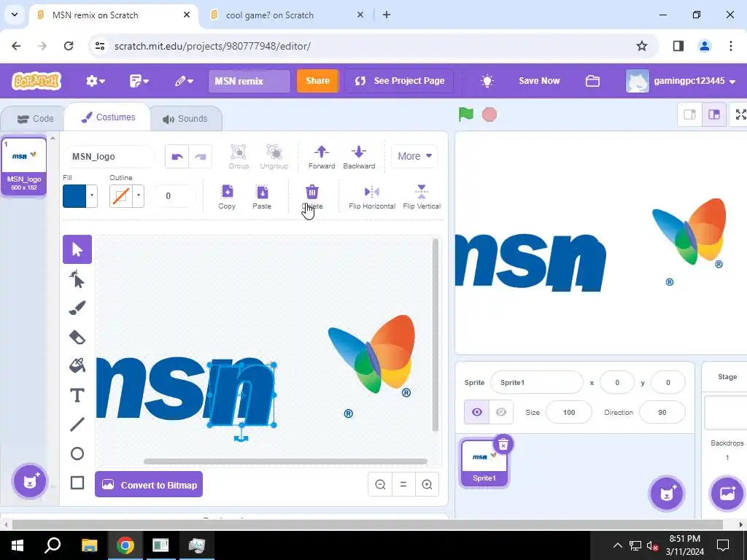
Task: Switch to small stage layout
Action: [x=690, y=114]
